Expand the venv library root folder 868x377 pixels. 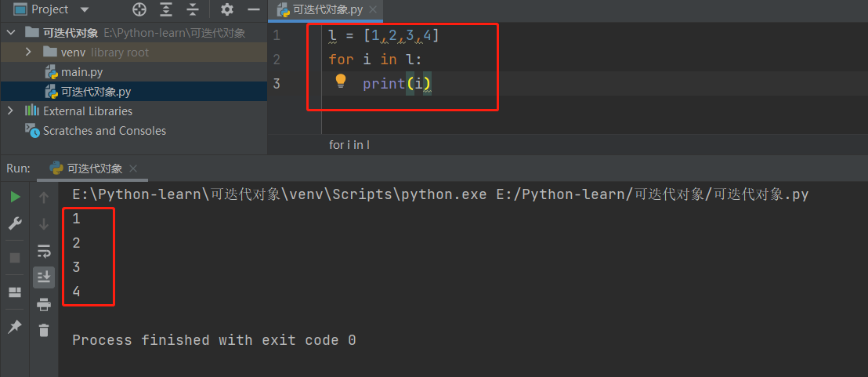tap(29, 52)
